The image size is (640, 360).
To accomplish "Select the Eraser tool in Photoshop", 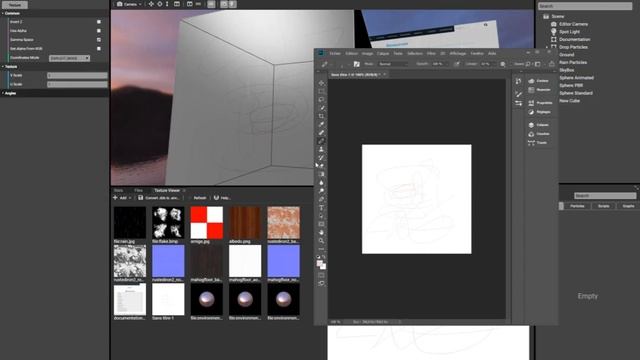I will pyautogui.click(x=322, y=166).
